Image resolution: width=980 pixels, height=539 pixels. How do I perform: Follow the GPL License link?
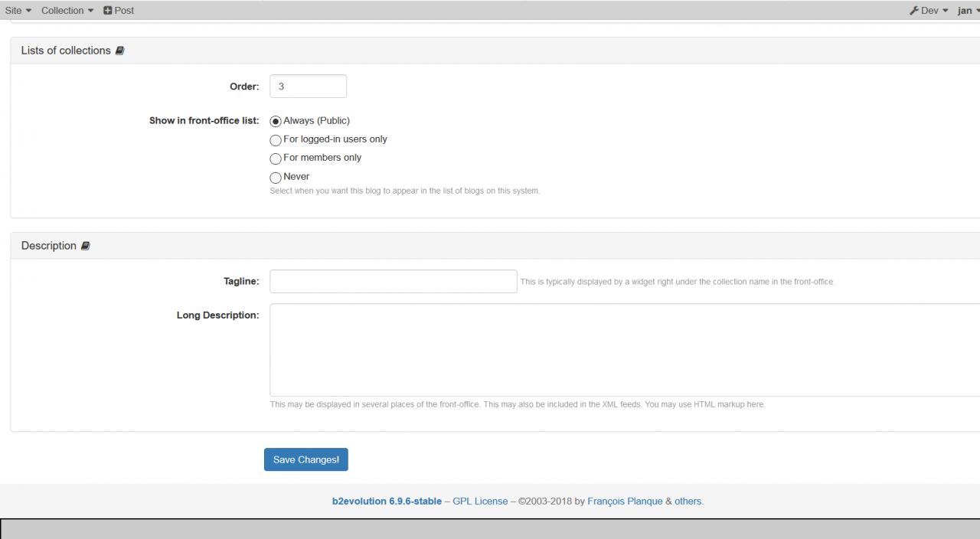[480, 501]
